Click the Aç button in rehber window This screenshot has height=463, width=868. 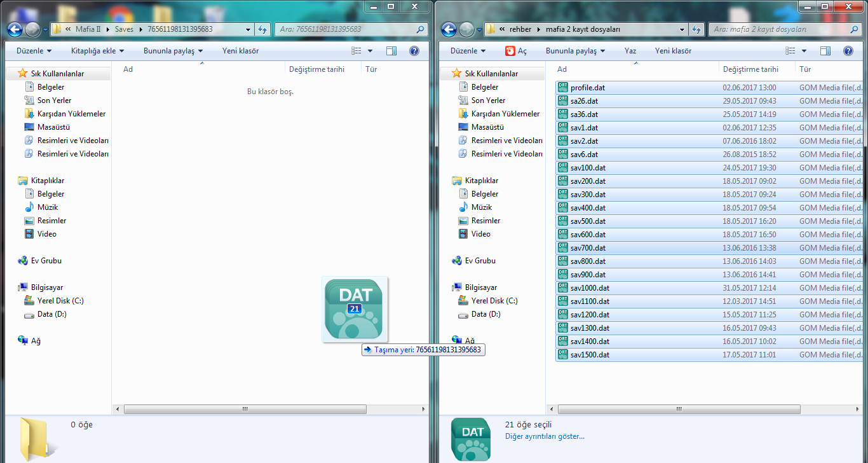(x=516, y=51)
